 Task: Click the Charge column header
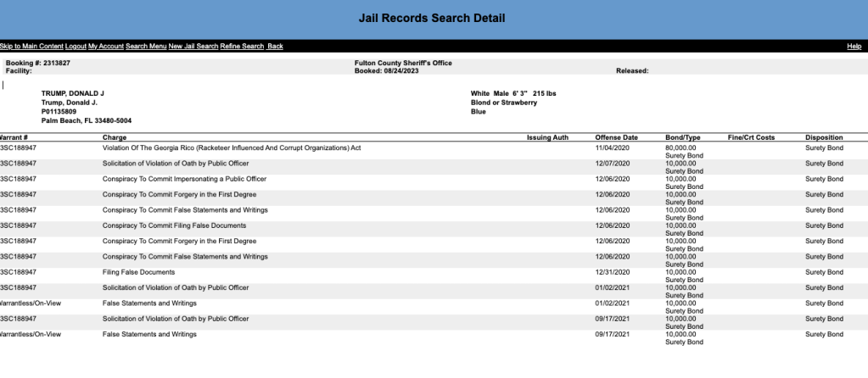[x=115, y=136]
